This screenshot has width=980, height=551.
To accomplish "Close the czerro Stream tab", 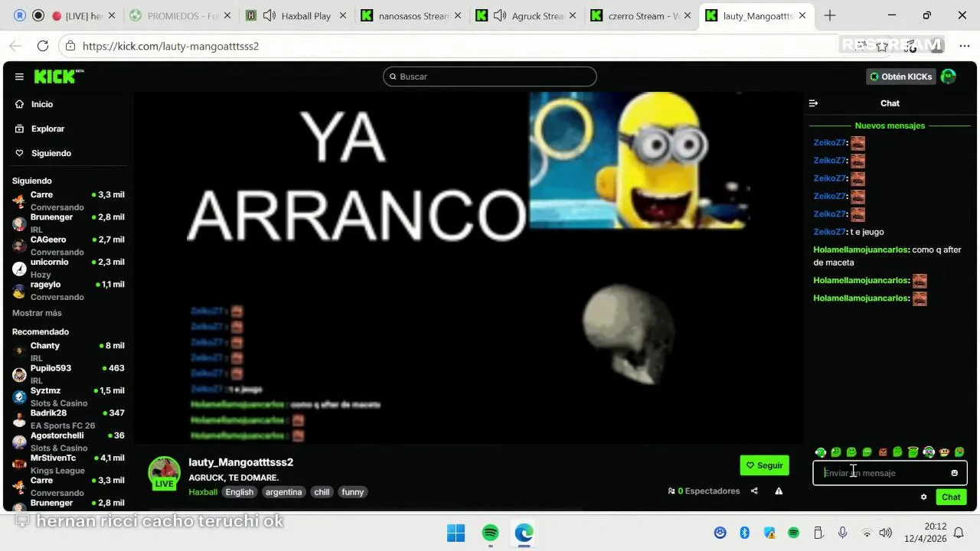I will click(x=688, y=15).
